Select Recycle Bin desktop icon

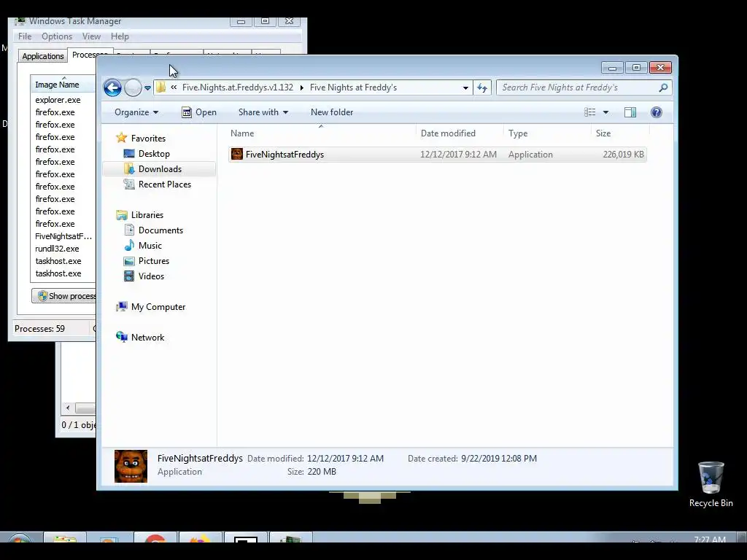(711, 484)
